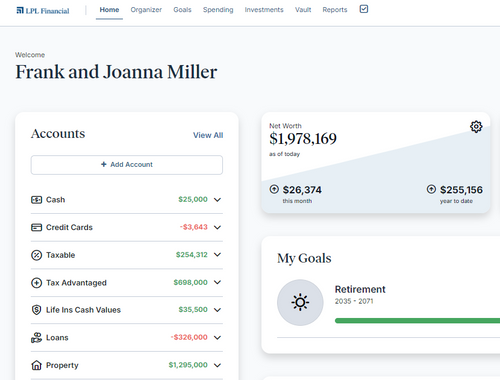Open the Vault tab
The height and width of the screenshot is (380, 500).
click(x=303, y=10)
